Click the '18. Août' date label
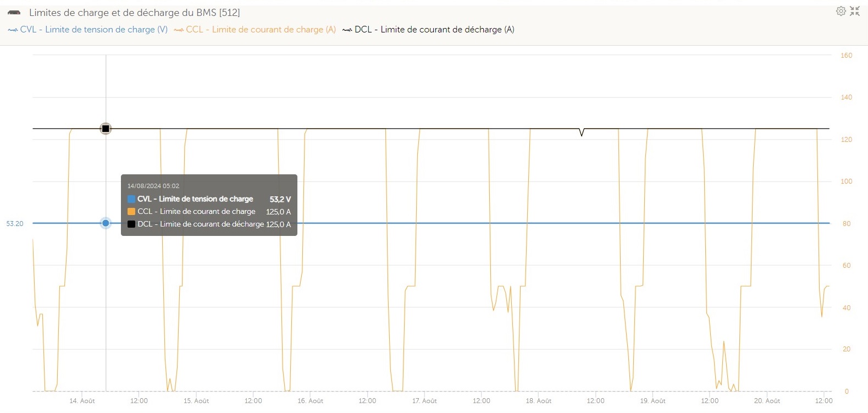The image size is (868, 413). click(538, 401)
